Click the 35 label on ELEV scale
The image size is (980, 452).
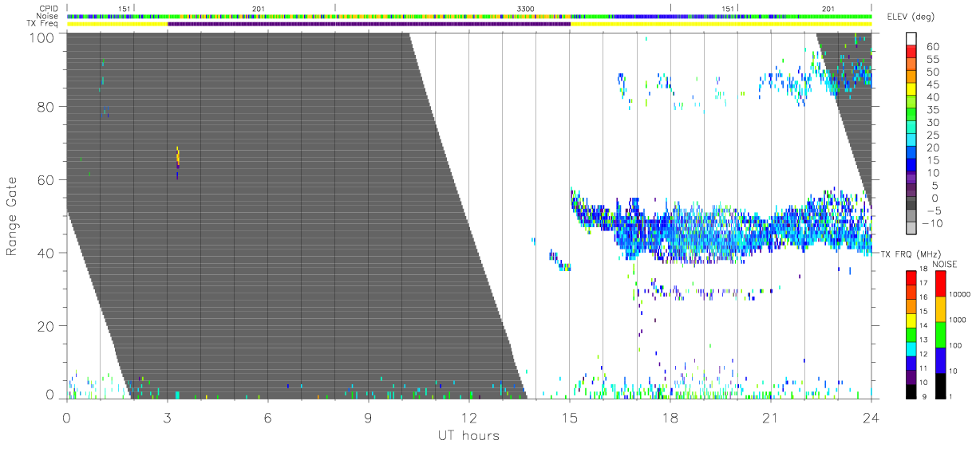point(932,110)
